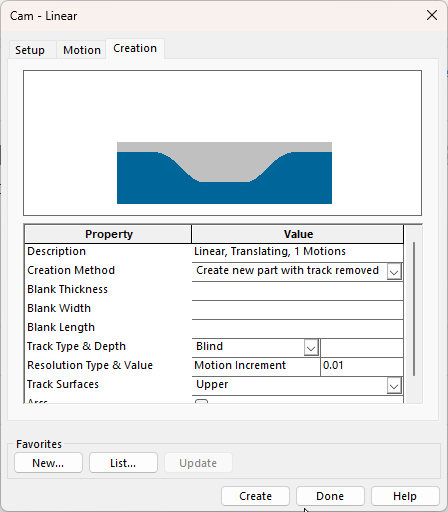The image size is (448, 512).
Task: Close the Cam - Linear dialog
Action: (x=432, y=15)
